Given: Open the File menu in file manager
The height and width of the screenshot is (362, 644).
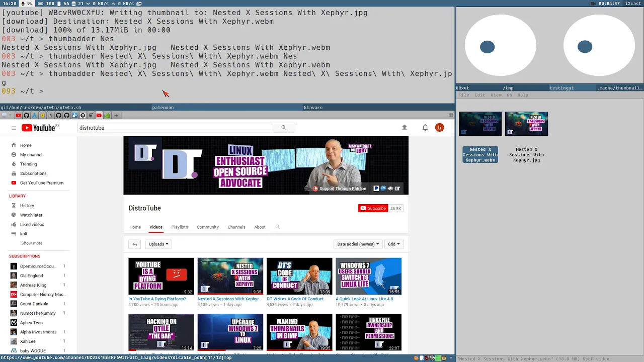Looking at the screenshot, I should 463,95.
